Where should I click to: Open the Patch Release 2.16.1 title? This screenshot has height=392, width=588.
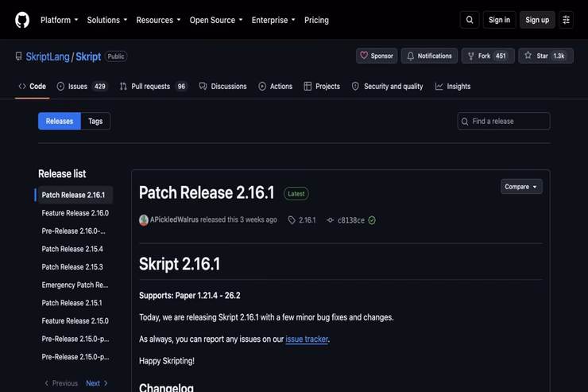pyautogui.click(x=207, y=192)
